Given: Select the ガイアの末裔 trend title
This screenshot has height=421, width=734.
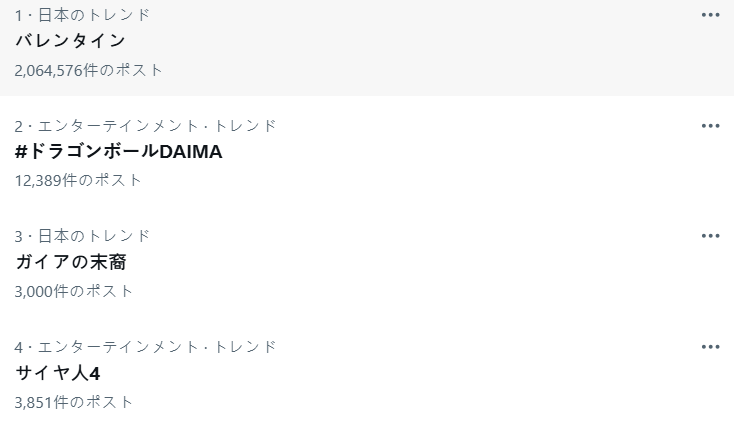Looking at the screenshot, I should [71, 262].
